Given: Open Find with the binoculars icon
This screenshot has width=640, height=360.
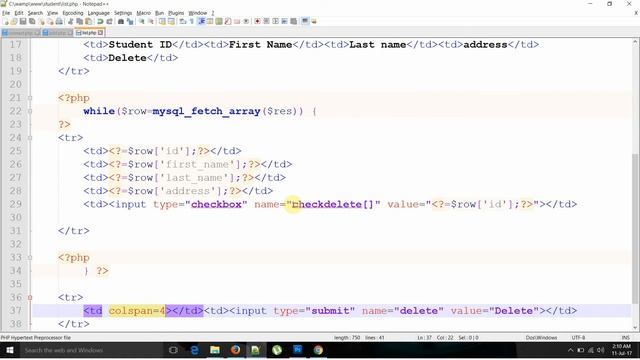Looking at the screenshot, I should pos(121,21).
